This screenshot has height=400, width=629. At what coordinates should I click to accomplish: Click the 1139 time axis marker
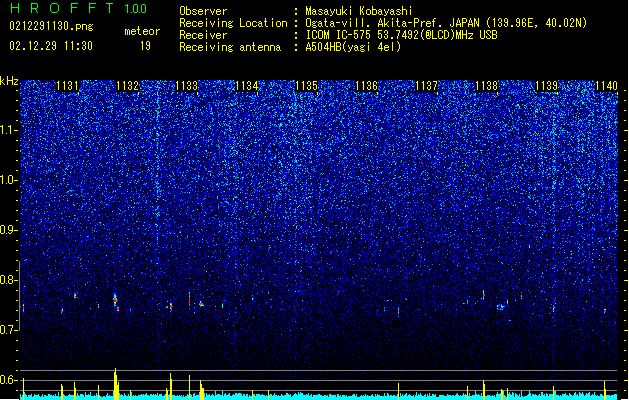pyautogui.click(x=546, y=86)
